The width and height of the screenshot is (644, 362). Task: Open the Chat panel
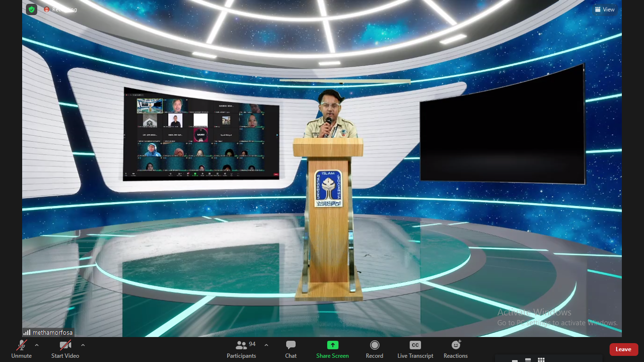coord(291,349)
